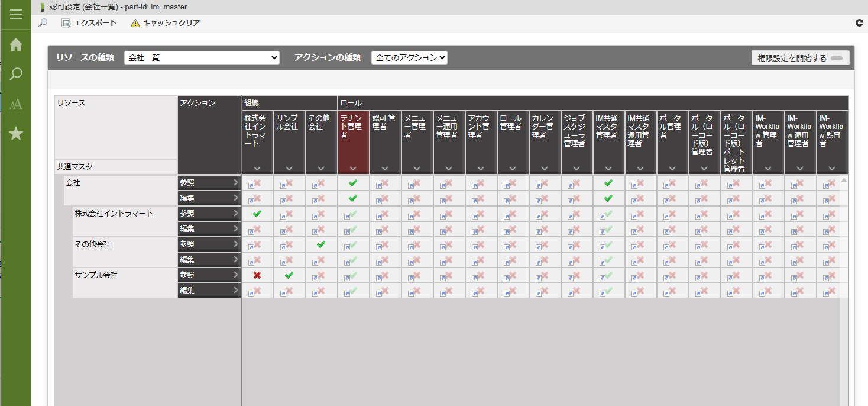Click the small magnifier icon in toolbar
Image resolution: width=868 pixels, height=406 pixels.
click(43, 23)
